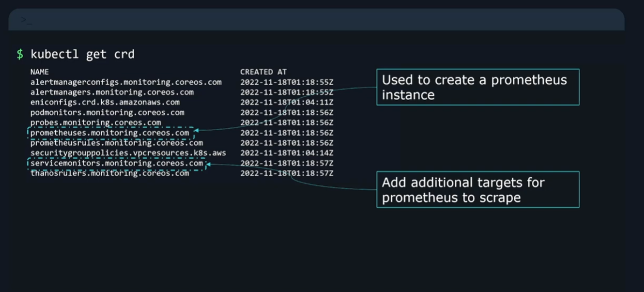This screenshot has height=292, width=644.
Task: Click the green dollar sign prompt
Action: [x=20, y=54]
